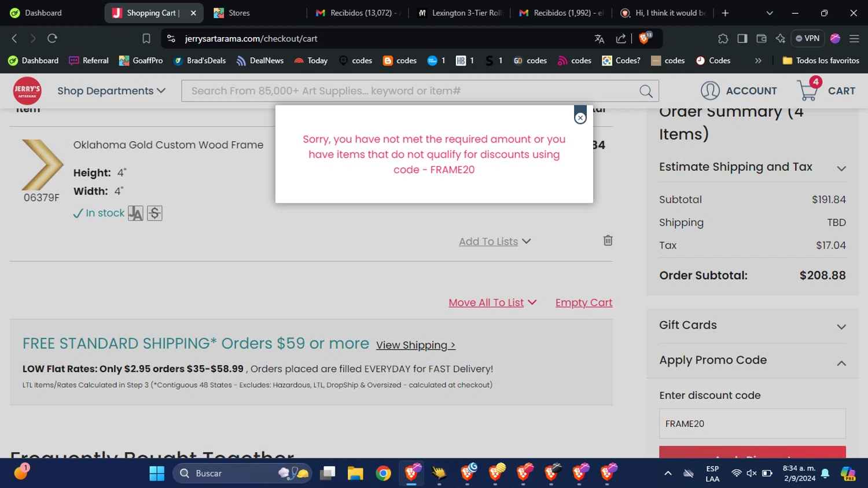Expand the Gift Cards section
The width and height of the screenshot is (868, 488).
pos(752,326)
